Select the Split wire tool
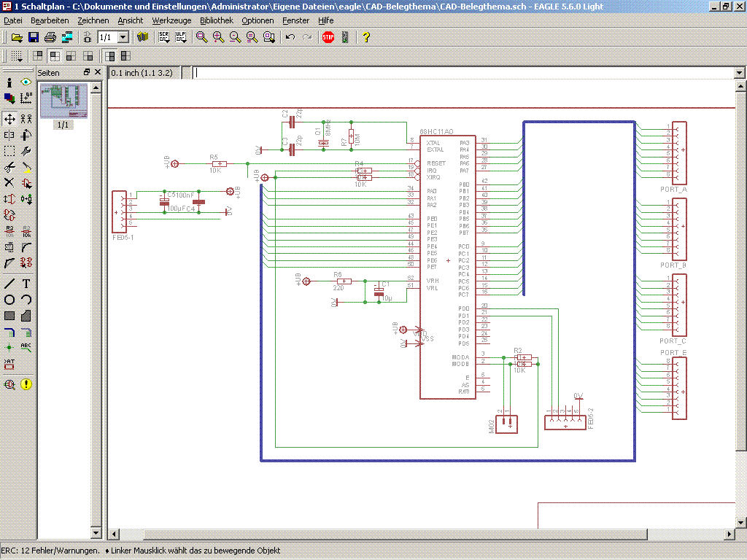Viewport: 747px width, 560px height. coord(9,262)
